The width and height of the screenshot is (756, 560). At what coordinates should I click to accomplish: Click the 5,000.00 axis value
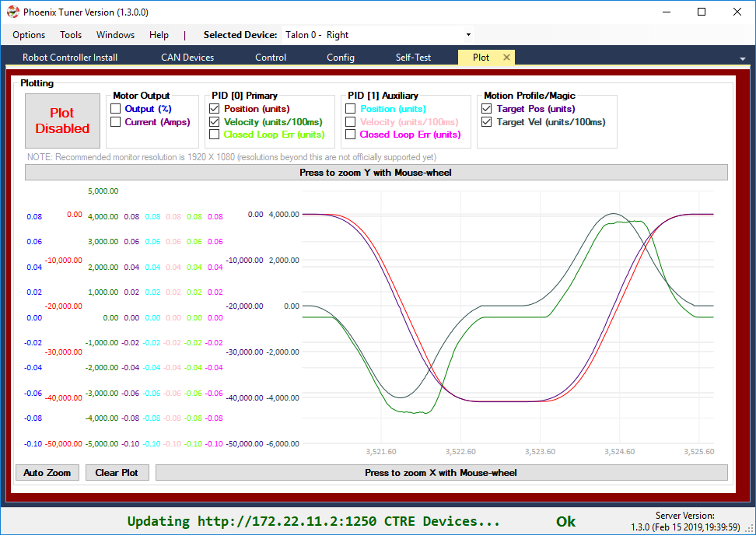click(x=103, y=191)
